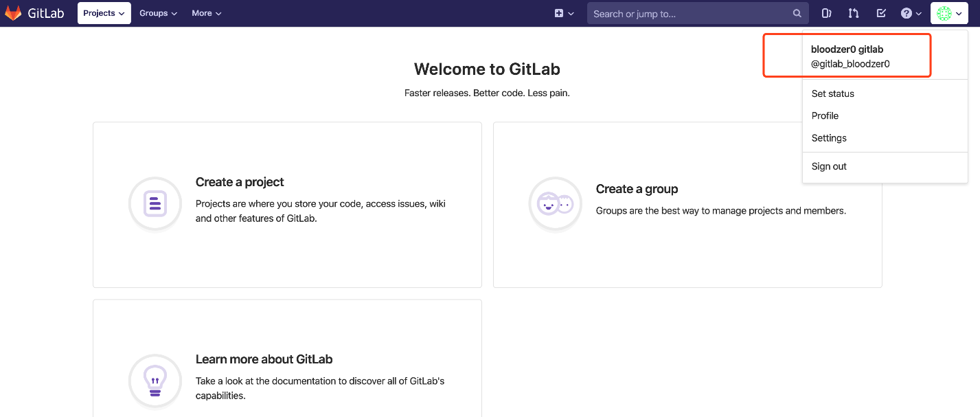Open the Projects dropdown menu

pos(104,13)
